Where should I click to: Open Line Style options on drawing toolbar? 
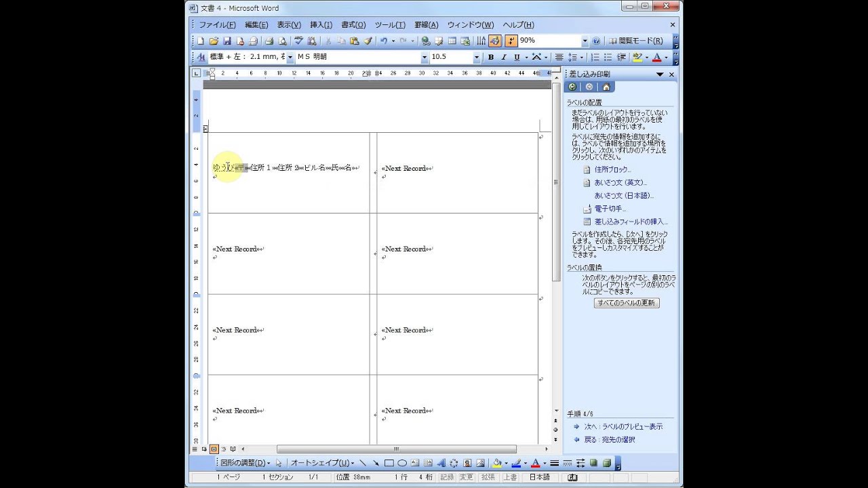(554, 463)
